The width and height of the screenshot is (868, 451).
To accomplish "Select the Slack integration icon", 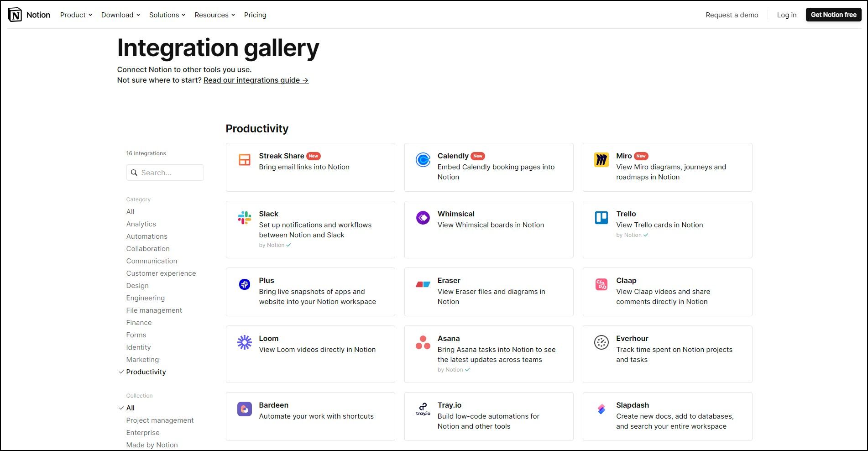I will (x=244, y=218).
